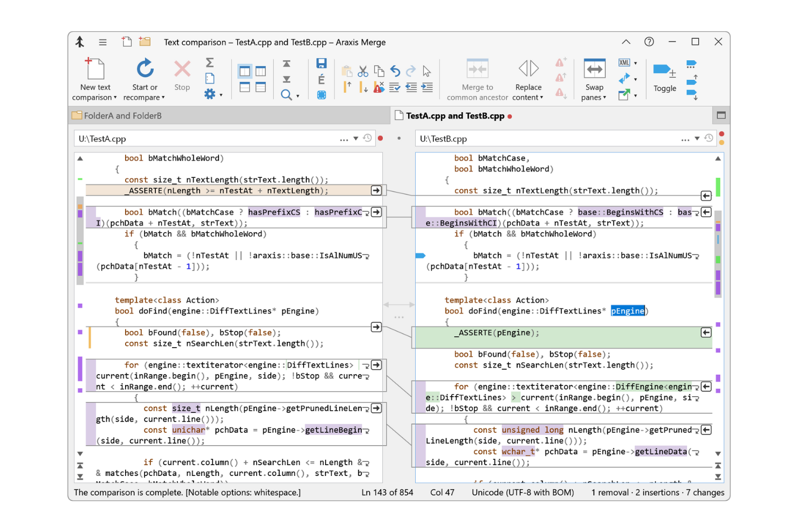Viewport: 798px width, 532px height.
Task: Jump to the last change icon
Action: coord(287,79)
